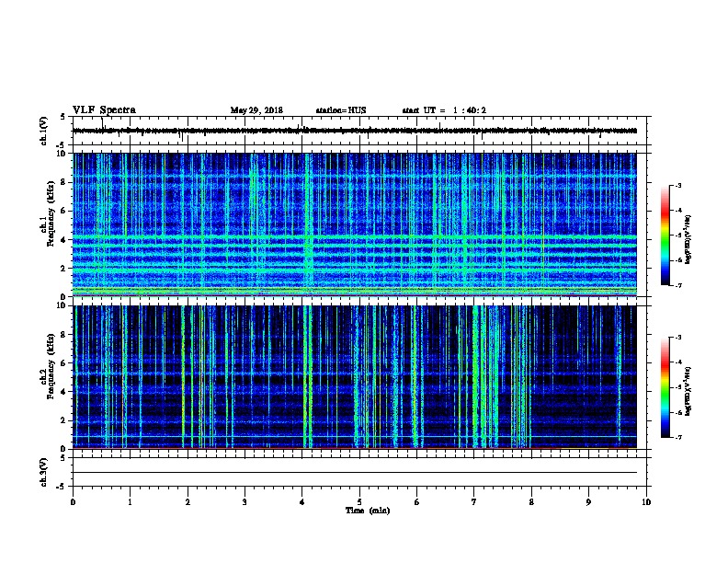This screenshot has width=728, height=563.
Task: Click the time axis tick label '0'
Action: 73,501
